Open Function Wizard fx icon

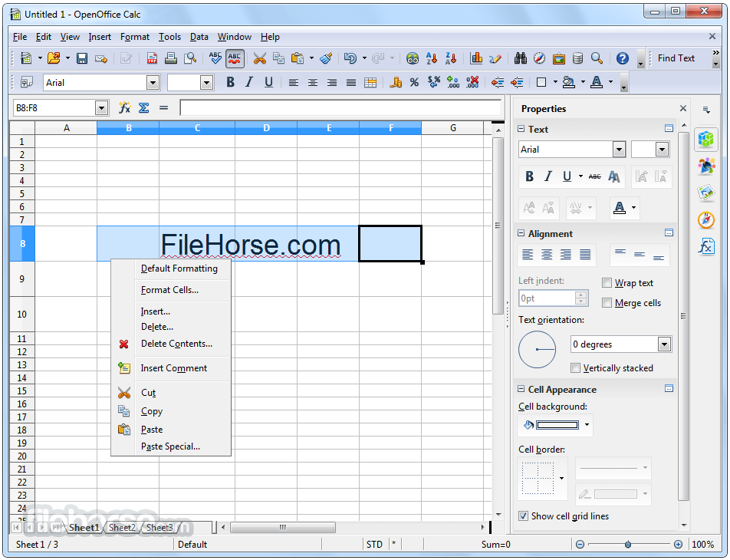[124, 108]
